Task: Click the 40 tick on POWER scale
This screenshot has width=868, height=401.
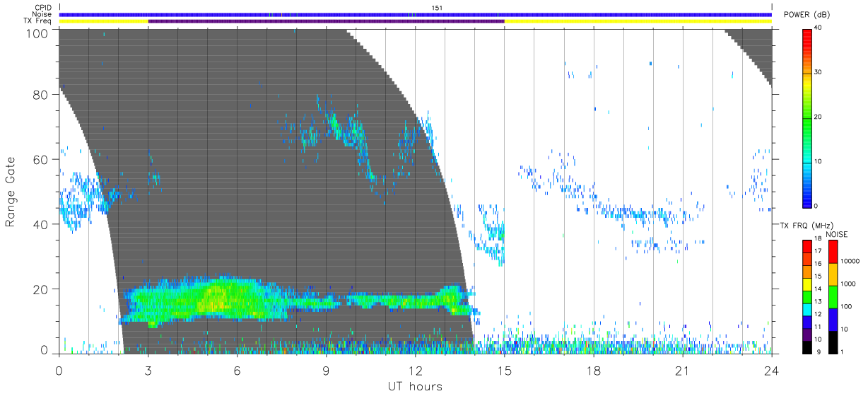Action: point(819,28)
